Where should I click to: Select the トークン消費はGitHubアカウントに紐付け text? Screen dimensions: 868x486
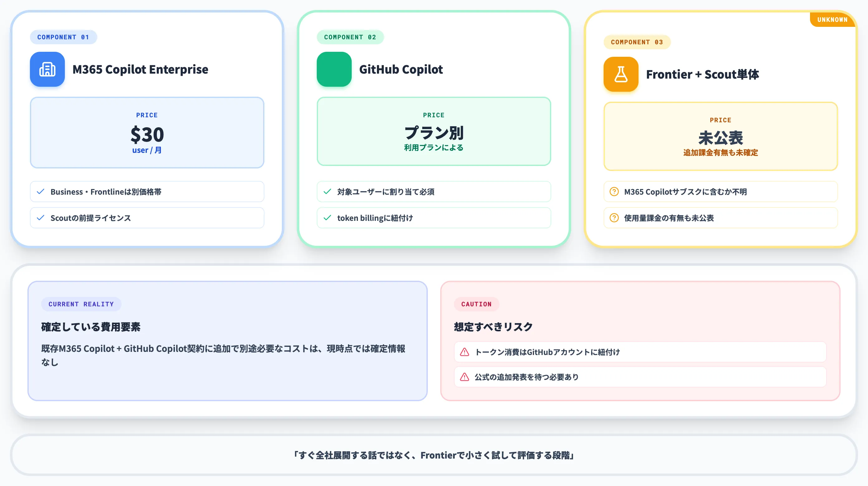pyautogui.click(x=547, y=352)
